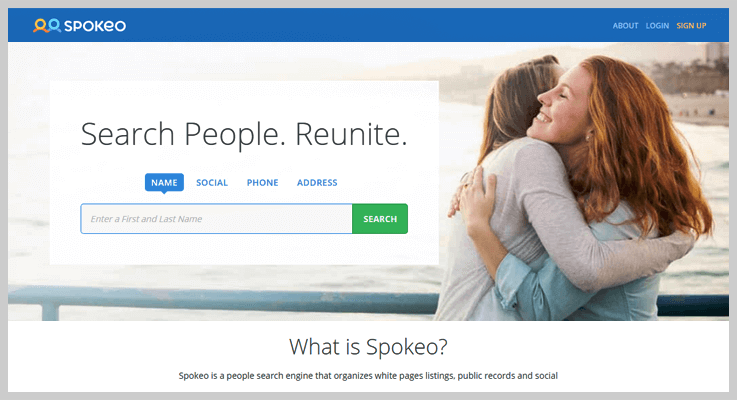Screen dimensions: 737x400
Task: Click the orange SIGN UP link
Action: point(691,26)
